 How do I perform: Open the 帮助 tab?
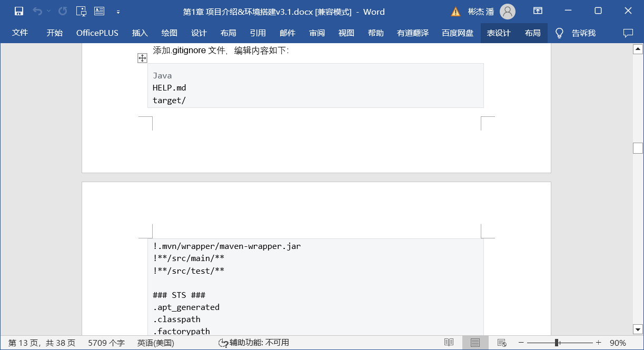(376, 33)
